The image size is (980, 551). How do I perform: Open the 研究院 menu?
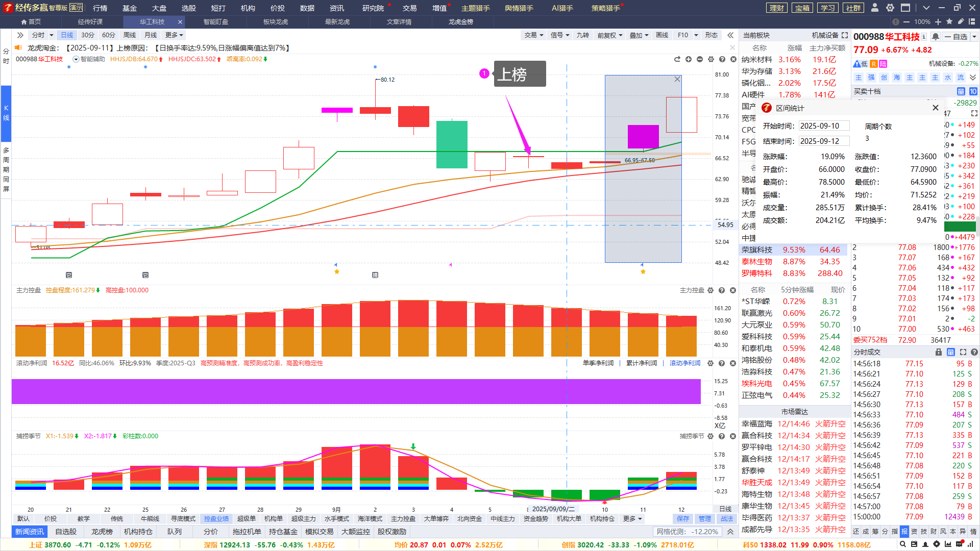coord(373,8)
